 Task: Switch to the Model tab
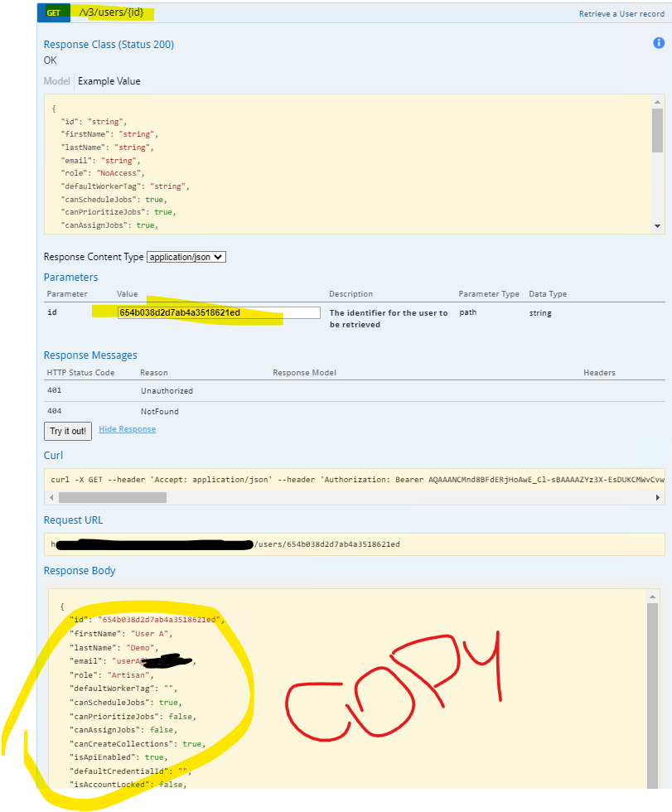(x=56, y=81)
